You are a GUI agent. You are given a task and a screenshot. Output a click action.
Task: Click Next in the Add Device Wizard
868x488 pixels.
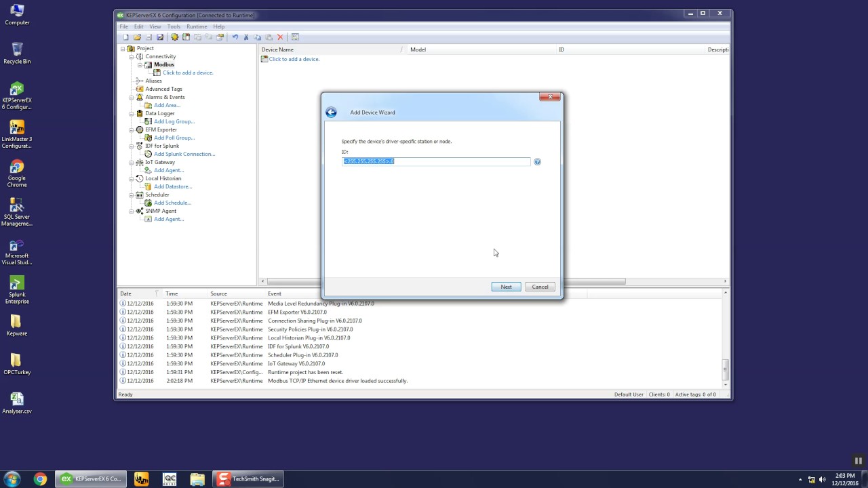tap(506, 287)
